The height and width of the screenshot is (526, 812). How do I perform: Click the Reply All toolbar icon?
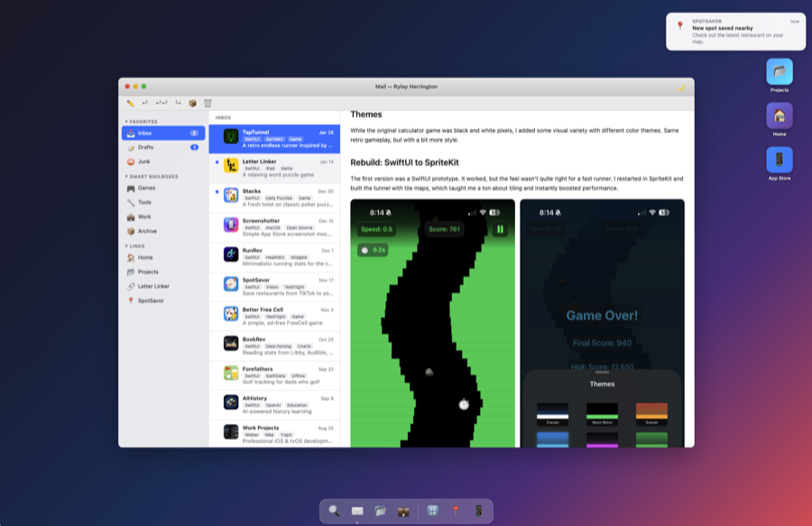(162, 103)
